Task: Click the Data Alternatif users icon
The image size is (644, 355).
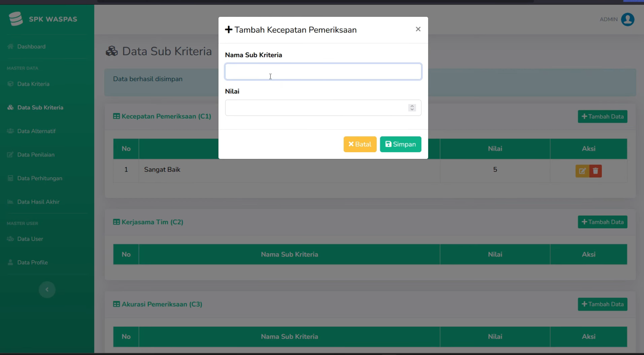Action: coord(10,131)
